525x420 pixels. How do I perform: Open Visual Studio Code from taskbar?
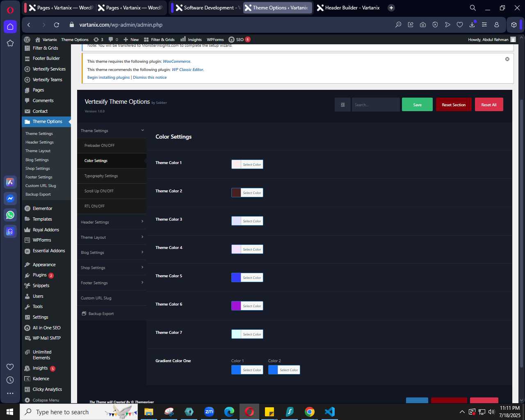[x=330, y=412]
